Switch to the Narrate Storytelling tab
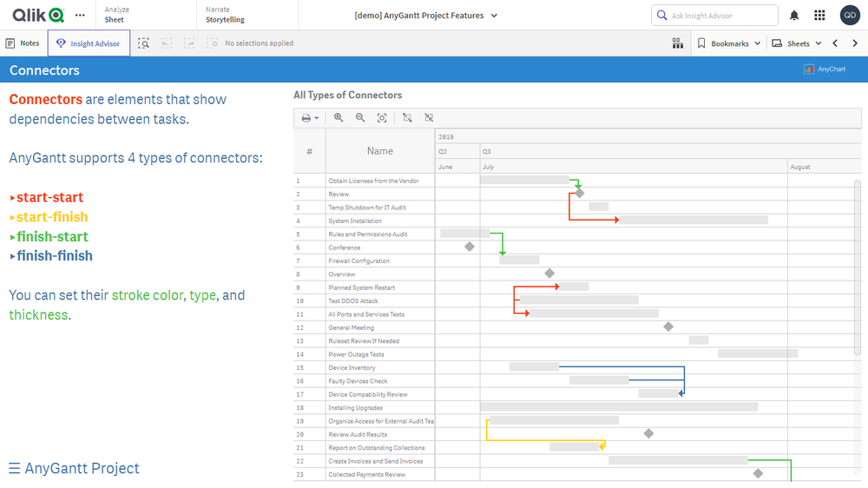 tap(225, 15)
